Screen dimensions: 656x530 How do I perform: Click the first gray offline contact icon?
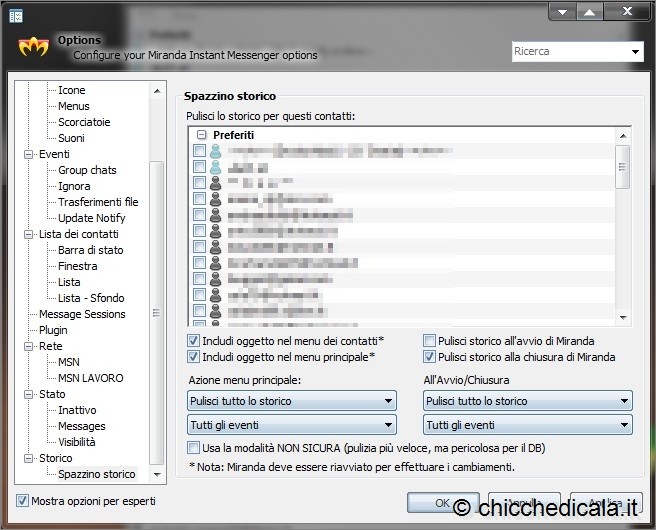[x=214, y=183]
